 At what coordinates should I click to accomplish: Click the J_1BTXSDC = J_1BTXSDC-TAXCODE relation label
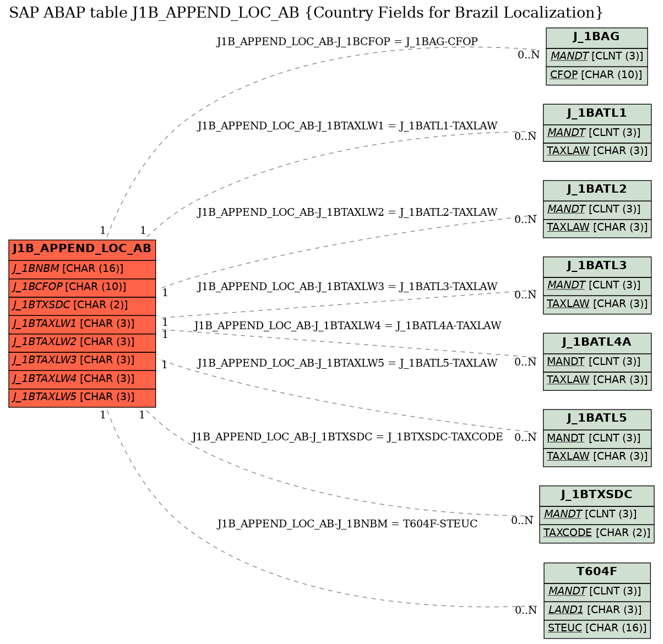(347, 437)
